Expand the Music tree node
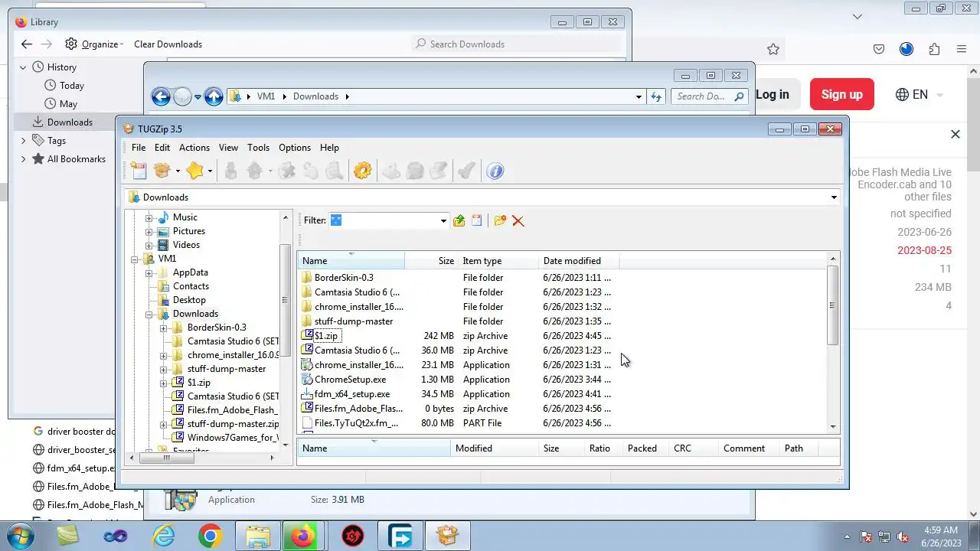980x551 pixels. [149, 217]
